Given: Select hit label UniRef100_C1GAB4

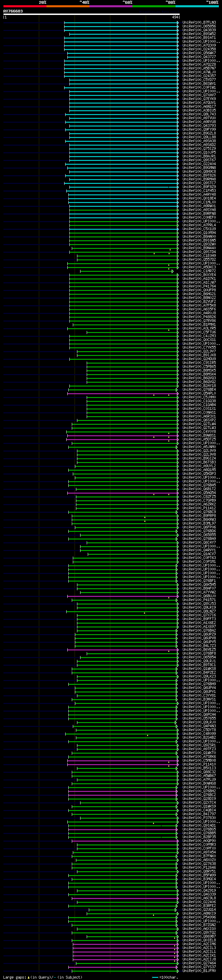Looking at the screenshot, I should pyautogui.click(x=199, y=405).
